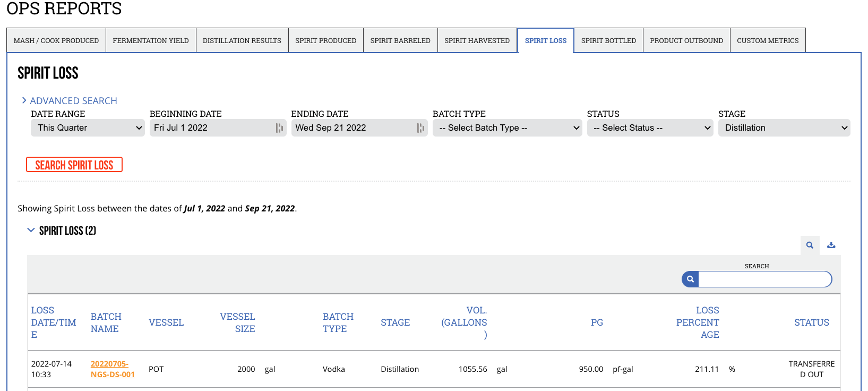Image resolution: width=868 pixels, height=391 pixels.
Task: Open batch link 20220705-NGS-DS-001
Action: 113,369
